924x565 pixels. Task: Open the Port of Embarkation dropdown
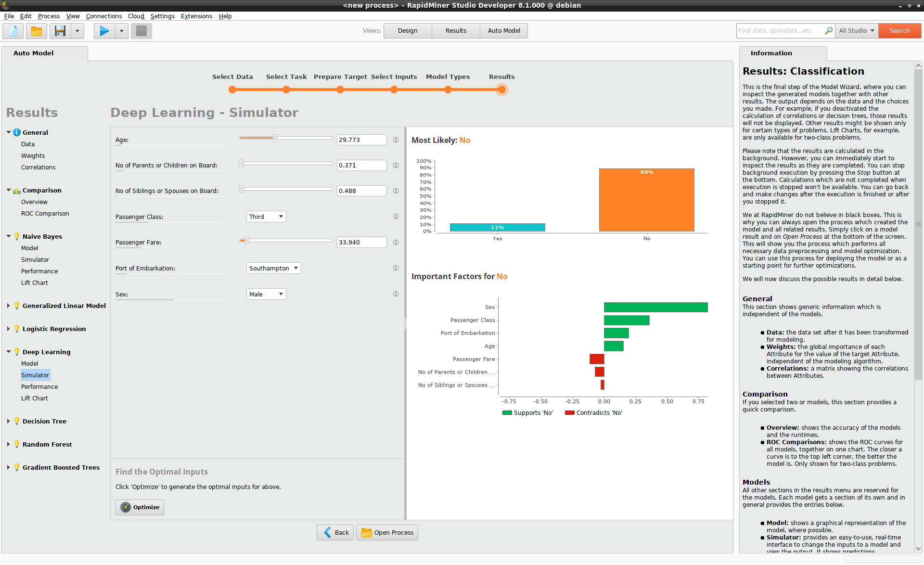point(273,268)
